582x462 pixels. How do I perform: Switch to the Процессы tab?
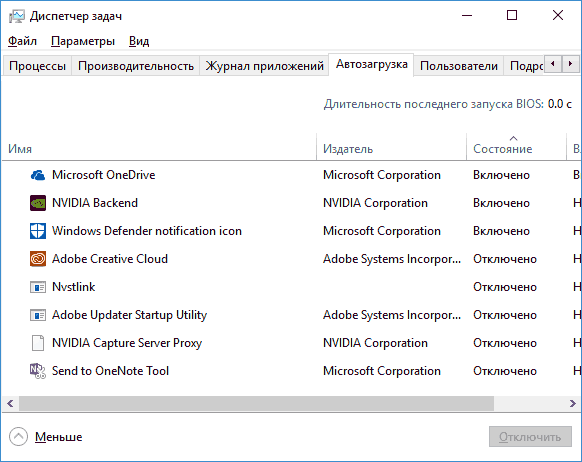pyautogui.click(x=37, y=66)
